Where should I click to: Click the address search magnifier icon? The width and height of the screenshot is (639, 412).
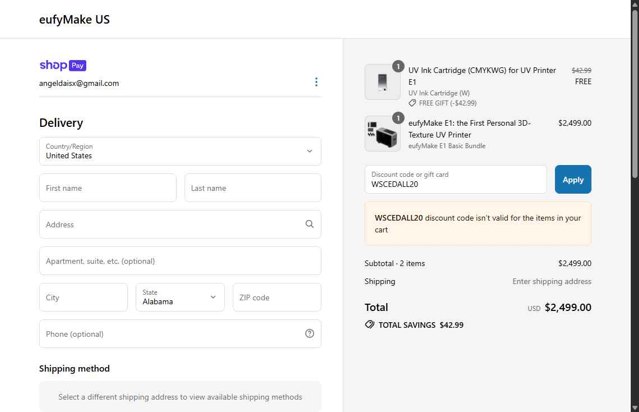click(310, 224)
